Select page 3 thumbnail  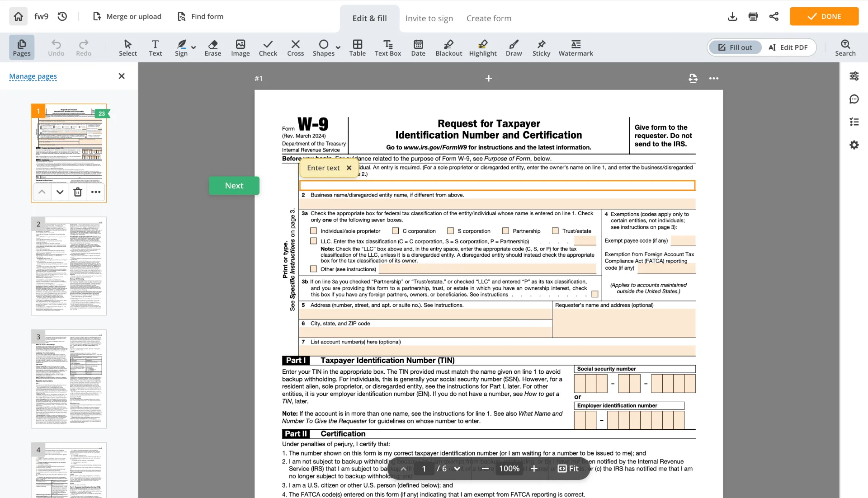[x=69, y=379]
